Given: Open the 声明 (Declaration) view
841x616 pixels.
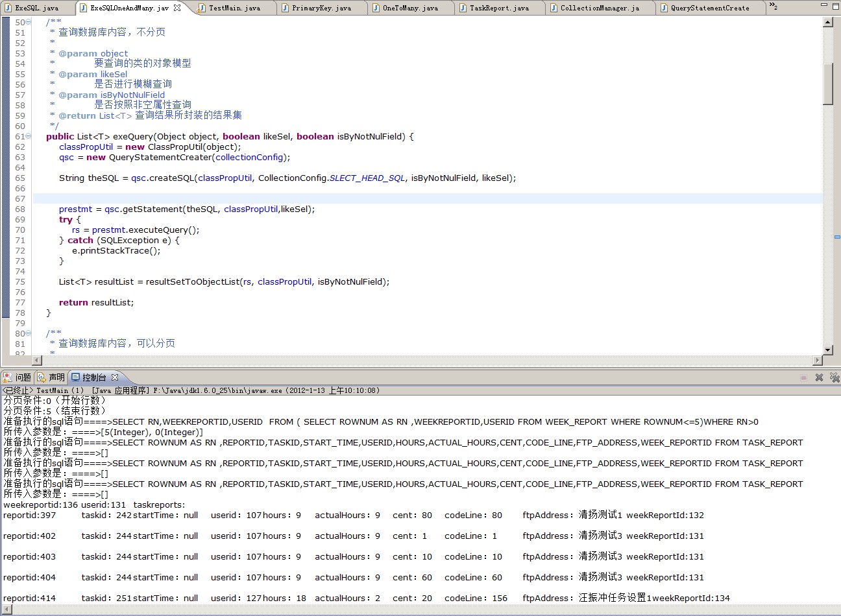Looking at the screenshot, I should pos(51,377).
